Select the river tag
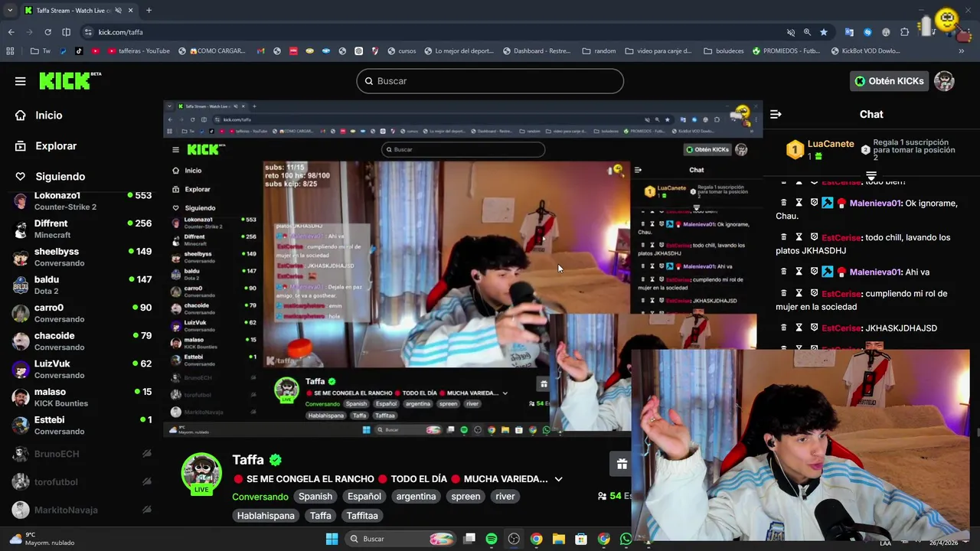Viewport: 980px width, 551px height. click(x=505, y=497)
